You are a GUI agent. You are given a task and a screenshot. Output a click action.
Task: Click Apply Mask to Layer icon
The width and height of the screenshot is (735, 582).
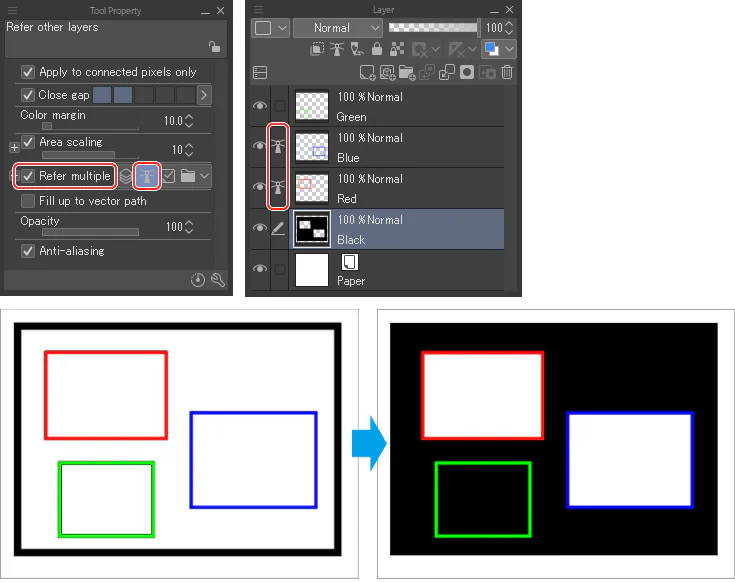(x=487, y=73)
